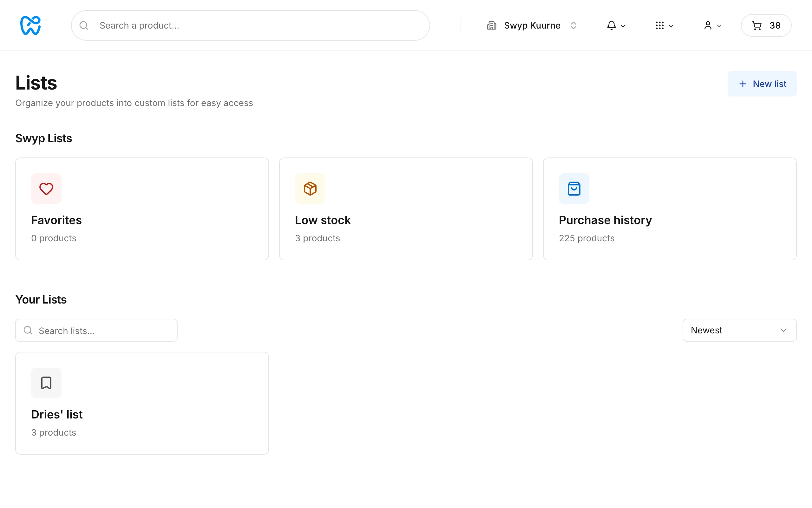Click the Purchase history shopping bag icon
Image resolution: width=812 pixels, height=508 pixels.
(574, 189)
